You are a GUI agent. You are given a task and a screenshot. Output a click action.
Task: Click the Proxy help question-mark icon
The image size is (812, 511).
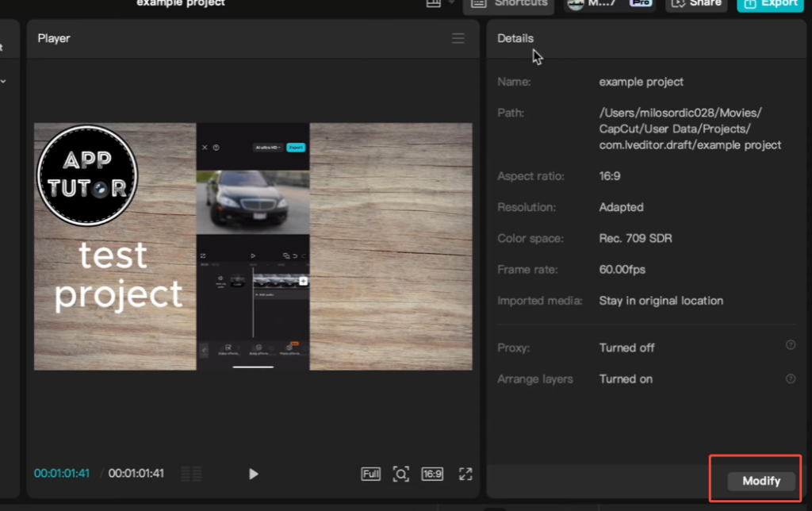click(x=791, y=345)
